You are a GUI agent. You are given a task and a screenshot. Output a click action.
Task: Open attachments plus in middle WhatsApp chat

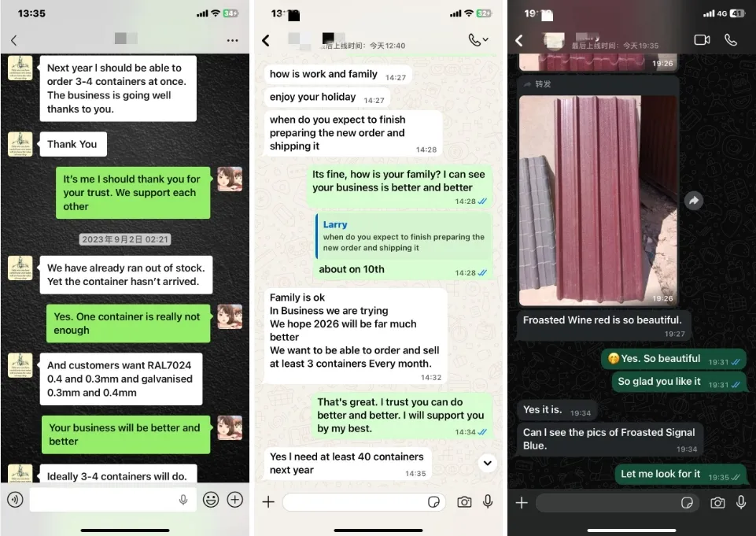tap(268, 502)
